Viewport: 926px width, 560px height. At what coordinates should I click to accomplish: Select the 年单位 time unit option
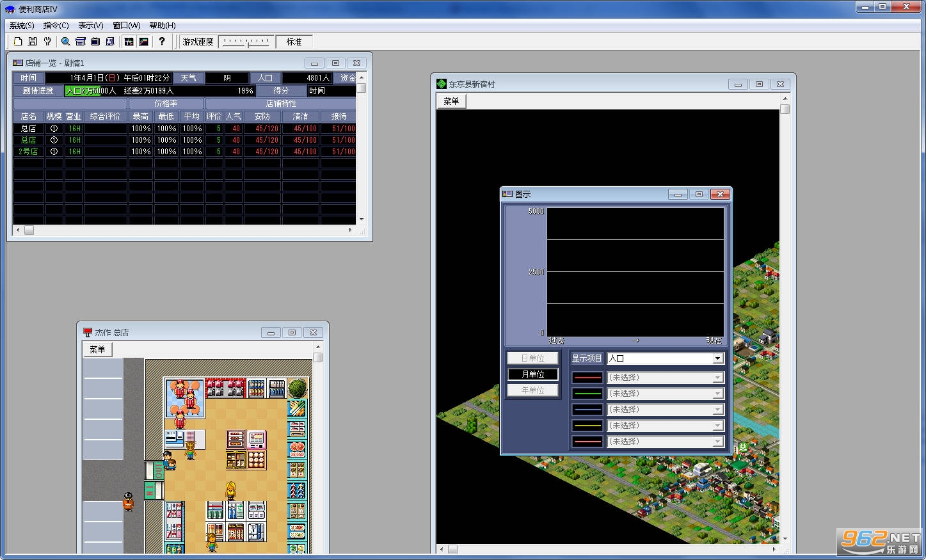click(532, 390)
